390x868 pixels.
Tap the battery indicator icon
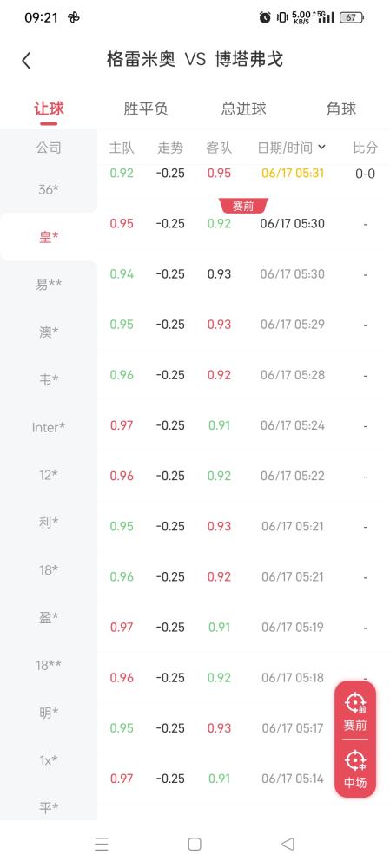(352, 17)
